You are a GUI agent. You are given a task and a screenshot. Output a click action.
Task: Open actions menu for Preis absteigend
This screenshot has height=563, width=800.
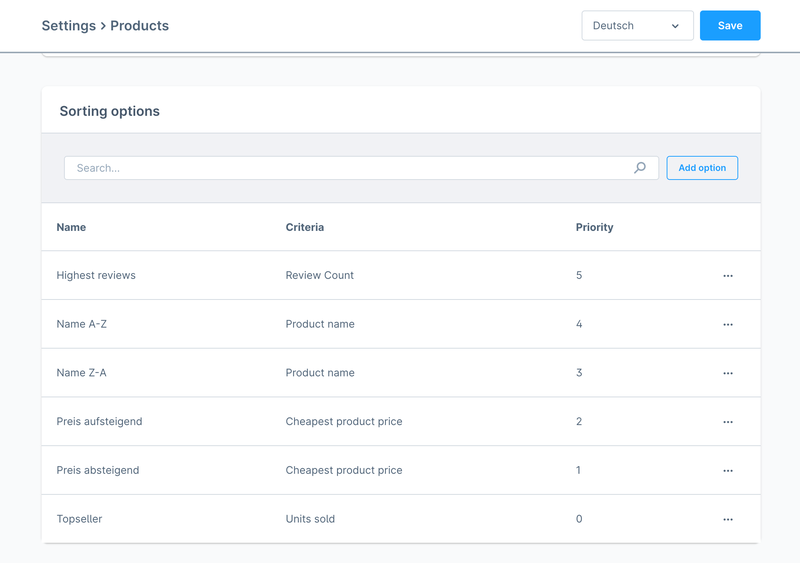[x=727, y=471]
